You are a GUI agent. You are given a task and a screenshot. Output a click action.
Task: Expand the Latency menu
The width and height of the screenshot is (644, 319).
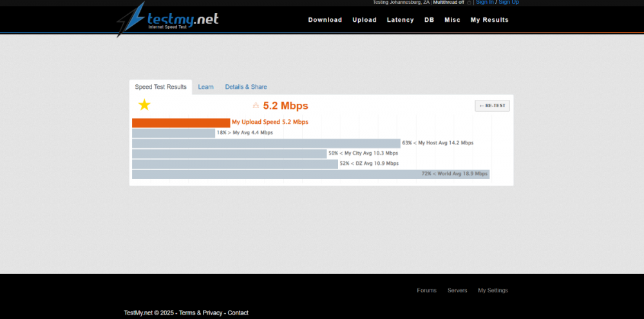400,20
